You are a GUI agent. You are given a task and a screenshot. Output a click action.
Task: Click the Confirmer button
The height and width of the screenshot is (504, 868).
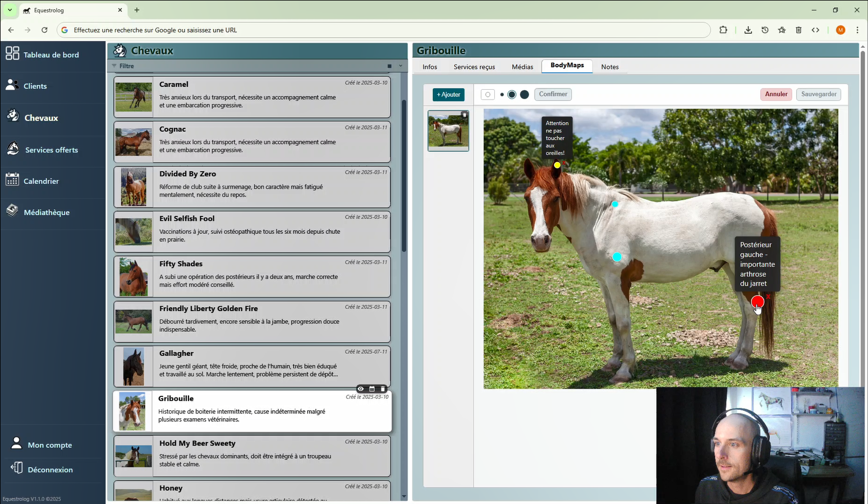pos(553,94)
